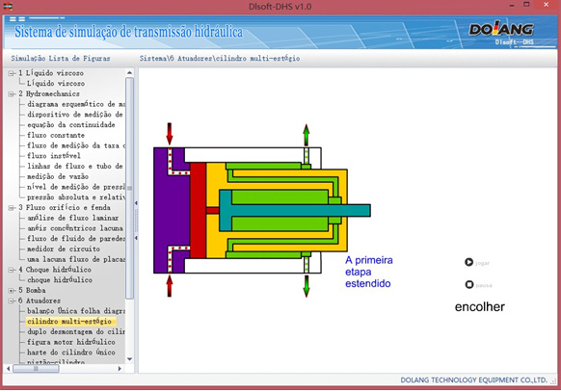Click the teal piston rod in diagram
The width and height of the screenshot is (561, 392).
pos(301,211)
